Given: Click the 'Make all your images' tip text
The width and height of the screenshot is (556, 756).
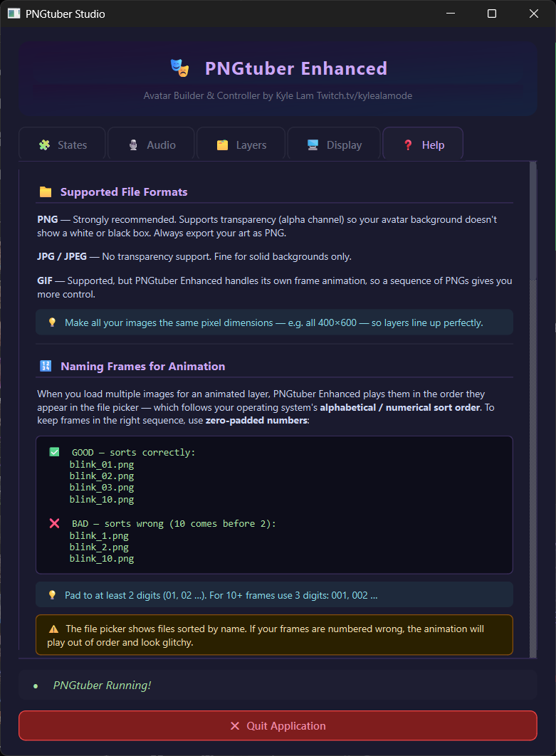Looking at the screenshot, I should 274,322.
